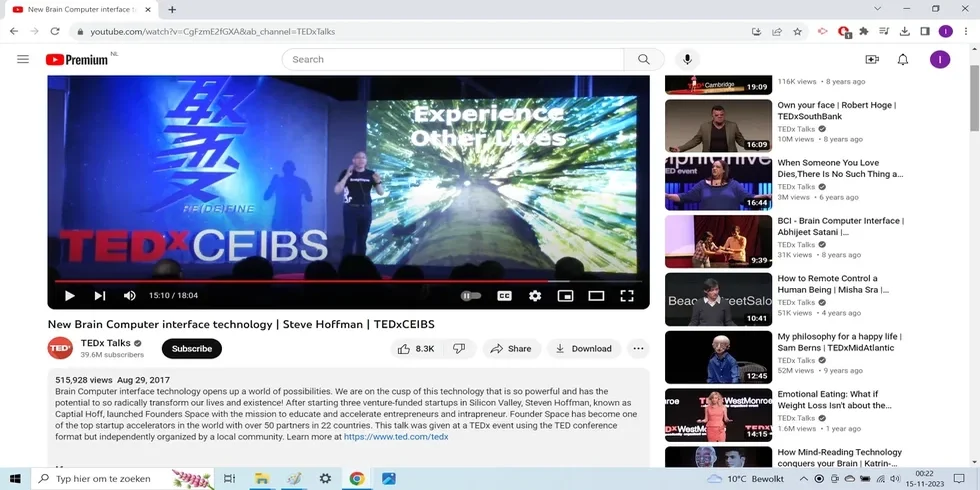980x490 pixels.
Task: Close the current YouTube tab
Action: pyautogui.click(x=148, y=9)
